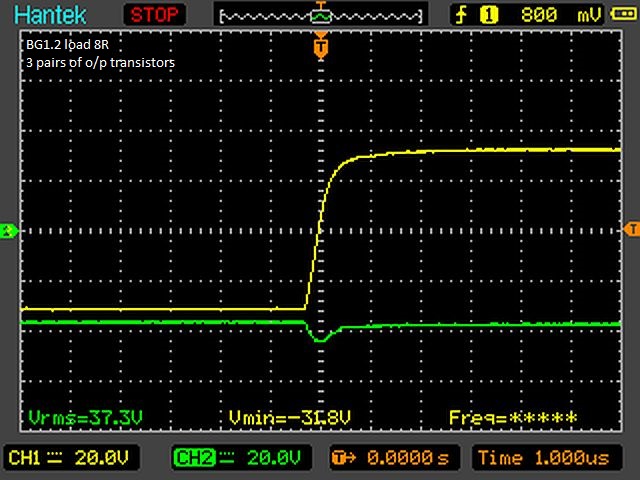Screen dimensions: 640x480
Task: Click the waveform memory overview bar
Action: 320,15
